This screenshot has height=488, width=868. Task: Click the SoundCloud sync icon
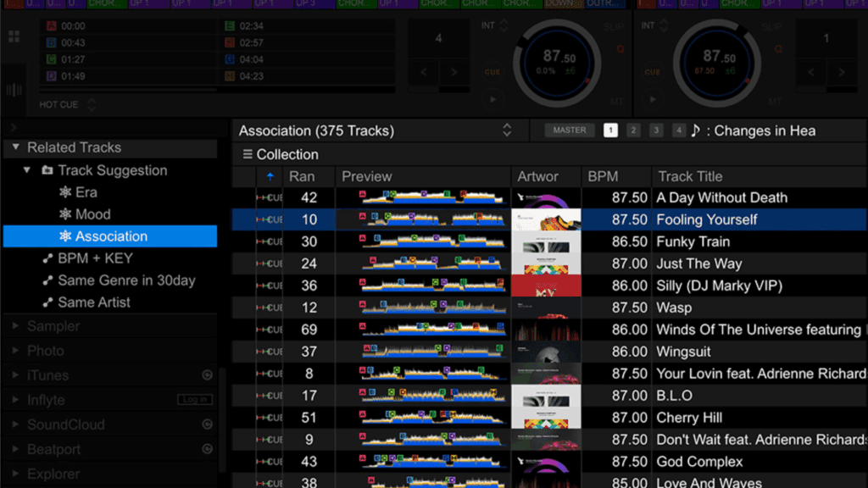coord(207,424)
